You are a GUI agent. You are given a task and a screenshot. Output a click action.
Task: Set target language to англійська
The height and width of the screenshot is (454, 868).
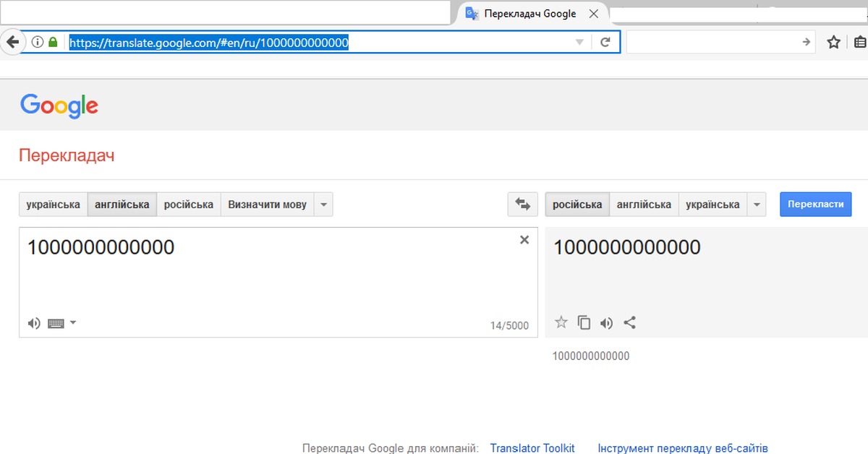[x=644, y=205]
